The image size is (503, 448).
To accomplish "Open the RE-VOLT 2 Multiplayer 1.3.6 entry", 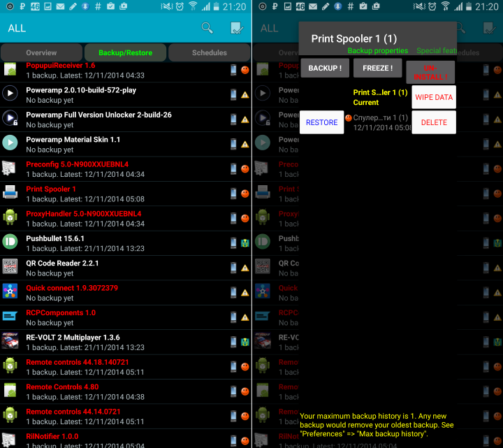I will click(126, 342).
